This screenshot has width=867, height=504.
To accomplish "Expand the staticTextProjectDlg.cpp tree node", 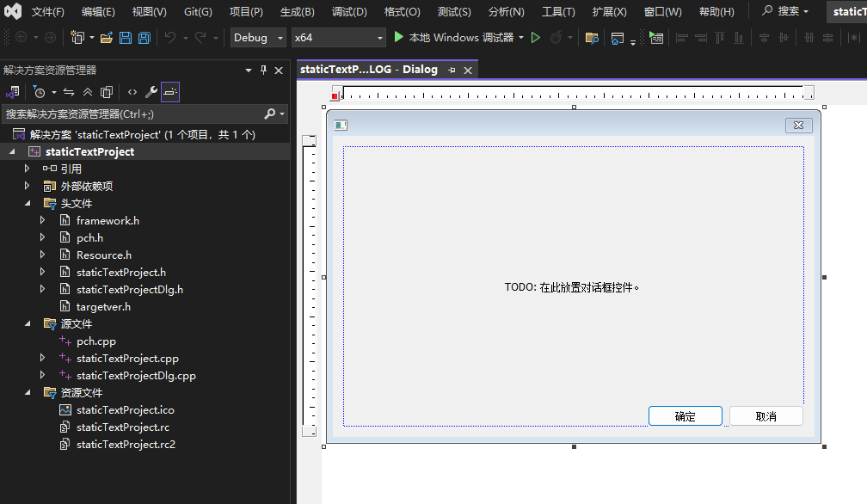I will (x=43, y=376).
